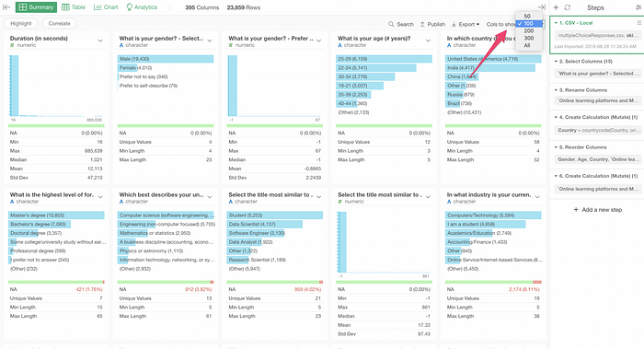This screenshot has width=644, height=349.
Task: Click the numeric type hash icon under Duration
Action: (12, 45)
